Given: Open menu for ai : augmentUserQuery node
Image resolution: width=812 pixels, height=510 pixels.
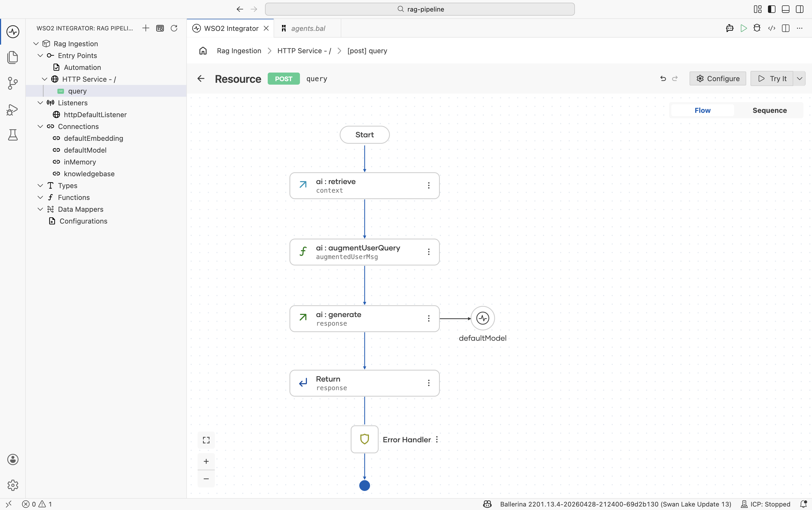Looking at the screenshot, I should 429,252.
